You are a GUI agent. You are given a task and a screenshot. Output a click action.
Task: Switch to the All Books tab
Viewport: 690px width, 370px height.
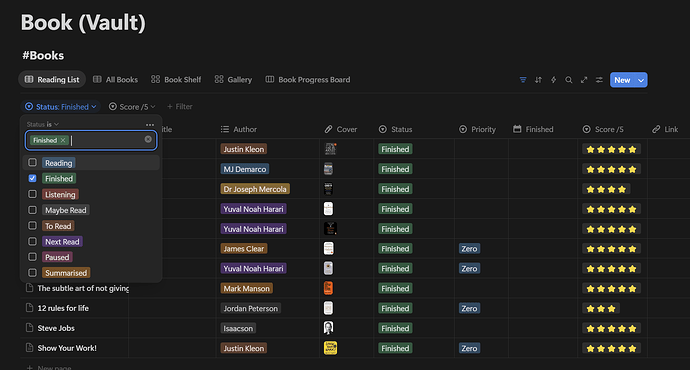click(x=115, y=80)
